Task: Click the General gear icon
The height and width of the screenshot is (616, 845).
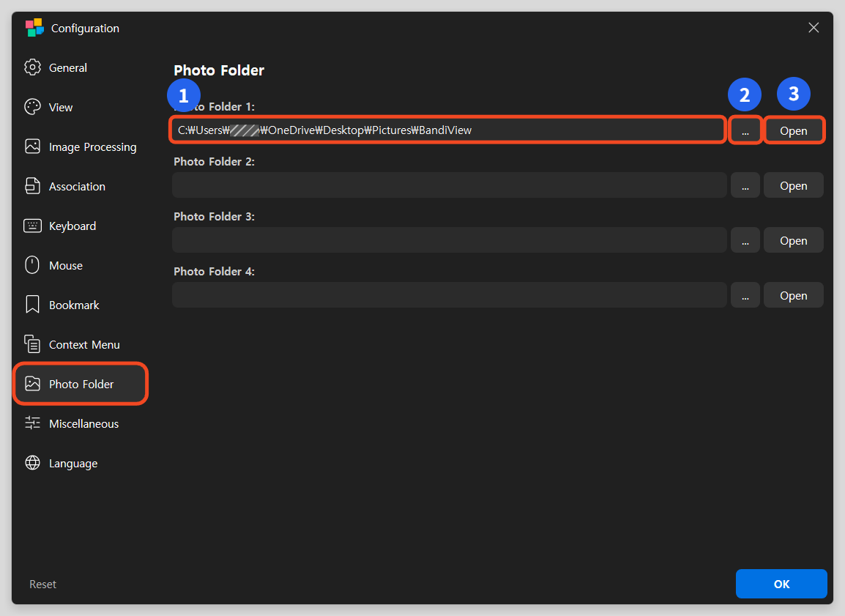Action: coord(32,67)
